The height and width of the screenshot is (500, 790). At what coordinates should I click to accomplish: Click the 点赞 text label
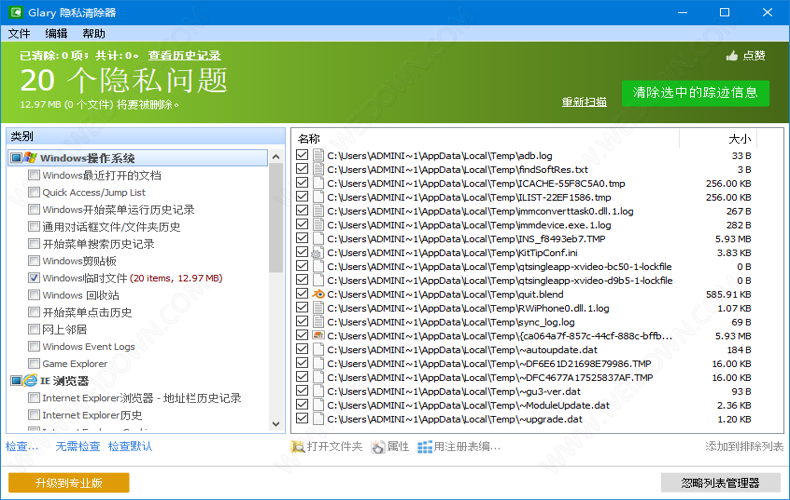click(754, 55)
